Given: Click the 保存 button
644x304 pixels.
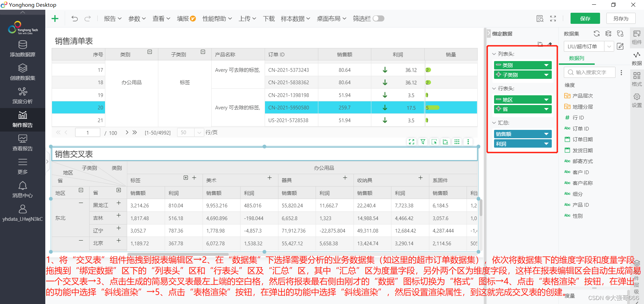Looking at the screenshot, I should (x=585, y=18).
